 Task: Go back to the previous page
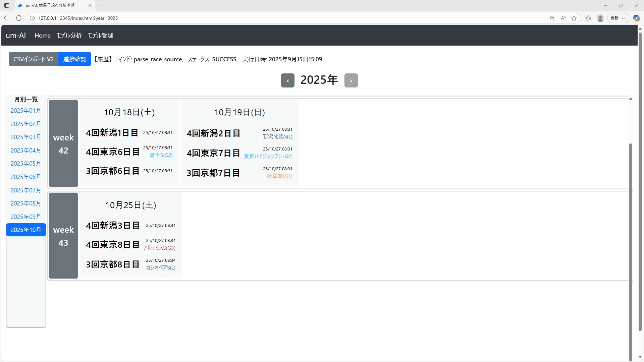tap(7, 18)
